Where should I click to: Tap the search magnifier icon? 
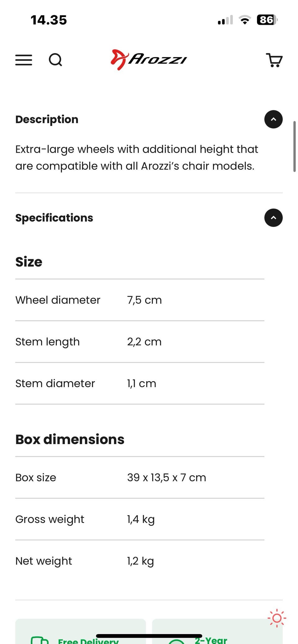[x=56, y=60]
